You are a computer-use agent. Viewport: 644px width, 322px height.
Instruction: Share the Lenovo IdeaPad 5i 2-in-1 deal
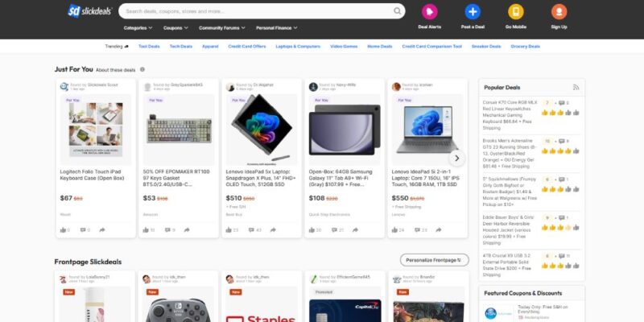pos(439,230)
